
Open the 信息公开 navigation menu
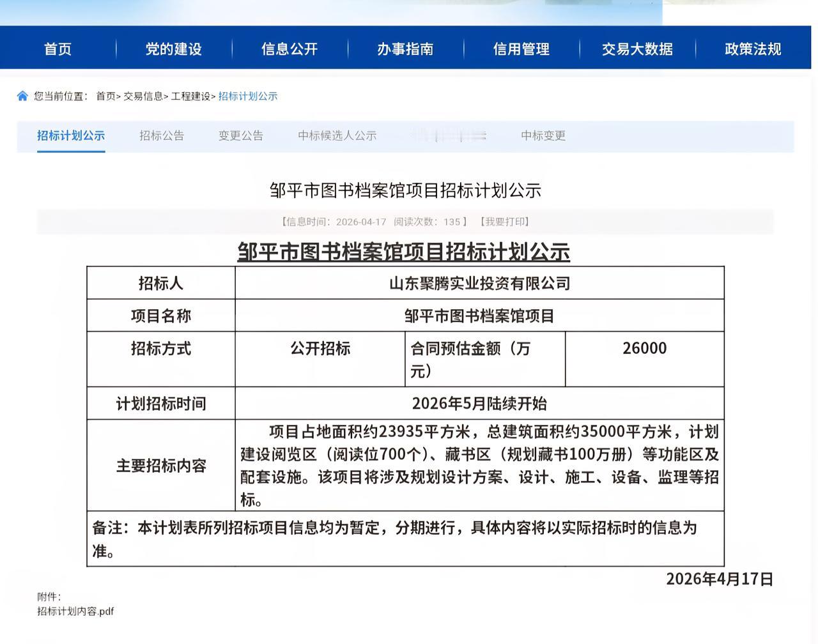[x=289, y=49]
